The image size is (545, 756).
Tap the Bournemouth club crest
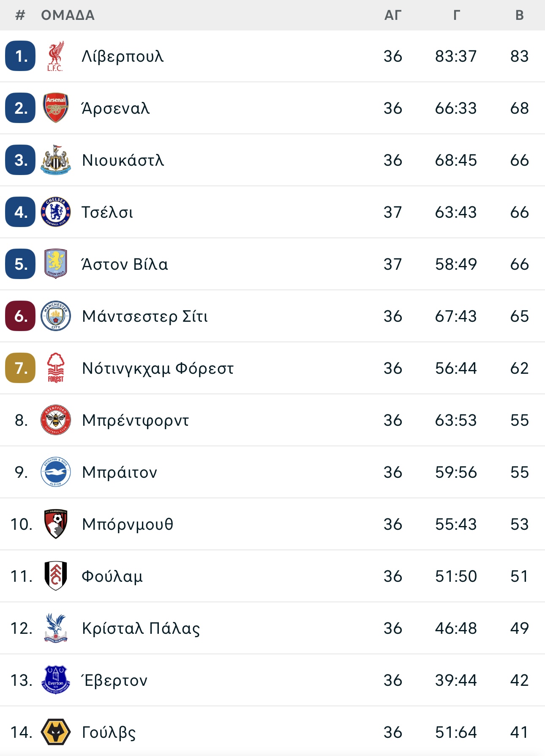tap(56, 524)
